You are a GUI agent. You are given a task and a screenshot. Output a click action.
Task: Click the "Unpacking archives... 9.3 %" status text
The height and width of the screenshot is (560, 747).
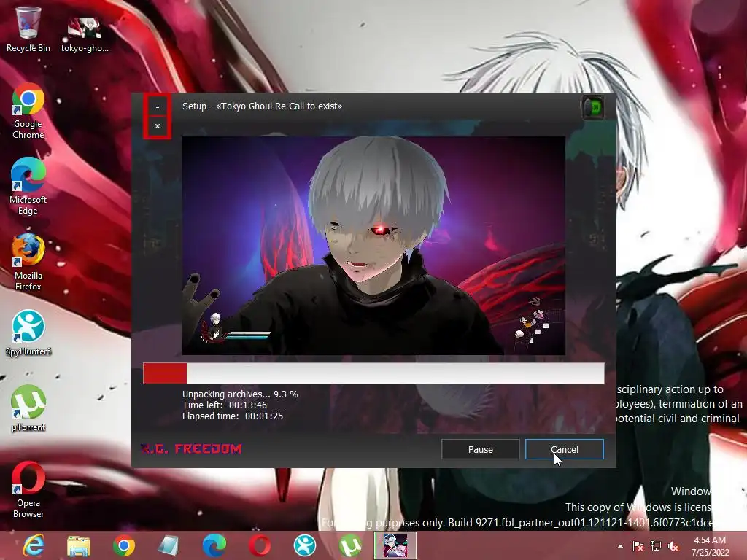(240, 394)
